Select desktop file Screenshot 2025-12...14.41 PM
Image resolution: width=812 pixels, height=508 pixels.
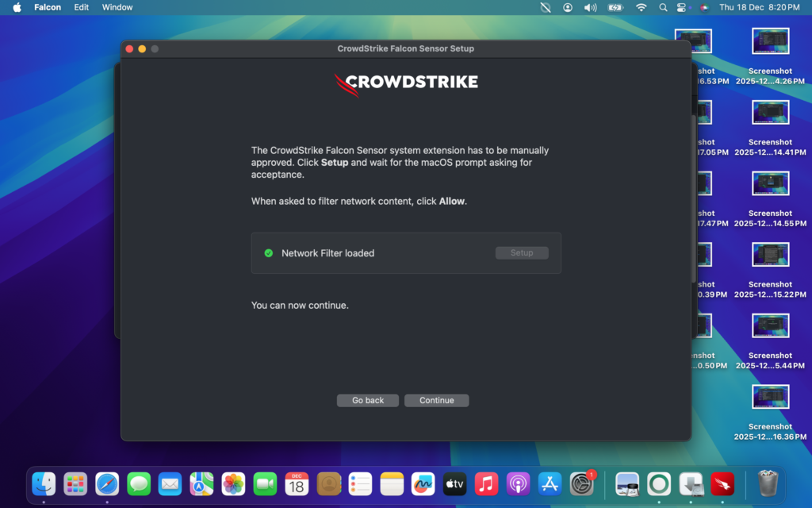click(770, 128)
